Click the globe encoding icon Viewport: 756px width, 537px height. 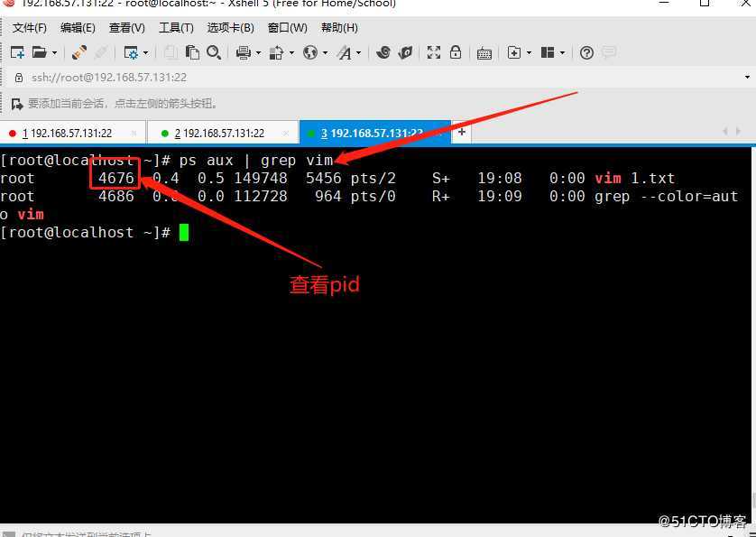(310, 52)
